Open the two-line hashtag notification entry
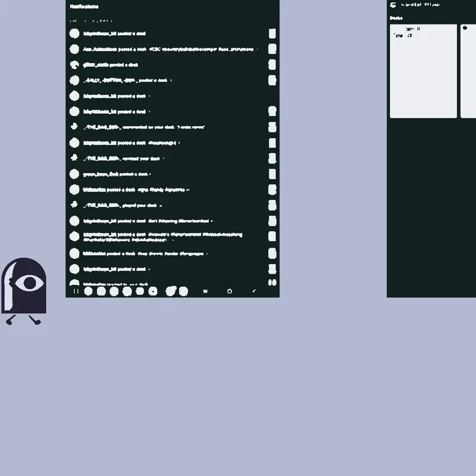This screenshot has width=476, height=476. [x=173, y=237]
